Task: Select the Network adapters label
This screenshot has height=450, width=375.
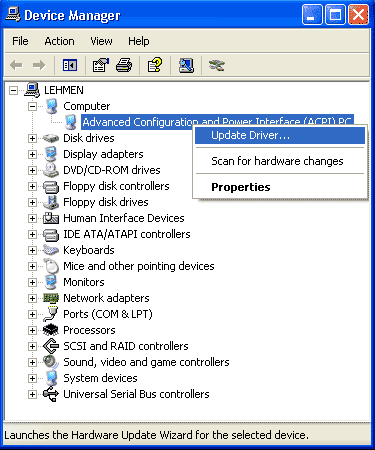Action: pyautogui.click(x=106, y=298)
